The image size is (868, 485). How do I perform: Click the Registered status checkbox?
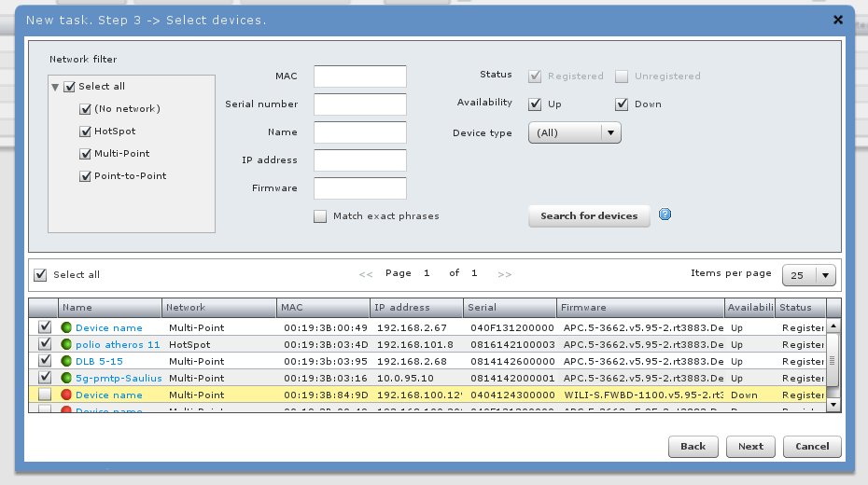click(x=535, y=76)
